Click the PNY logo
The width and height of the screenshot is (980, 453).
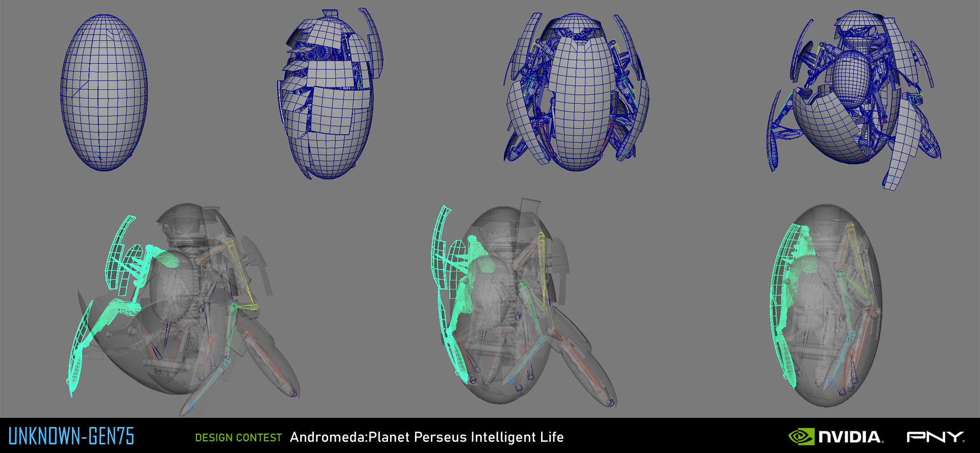click(935, 437)
